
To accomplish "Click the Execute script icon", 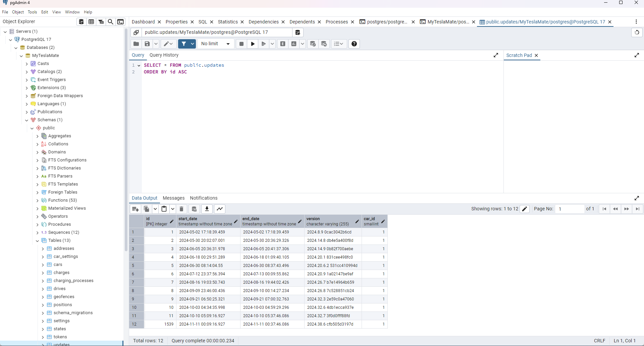I will pos(264,44).
